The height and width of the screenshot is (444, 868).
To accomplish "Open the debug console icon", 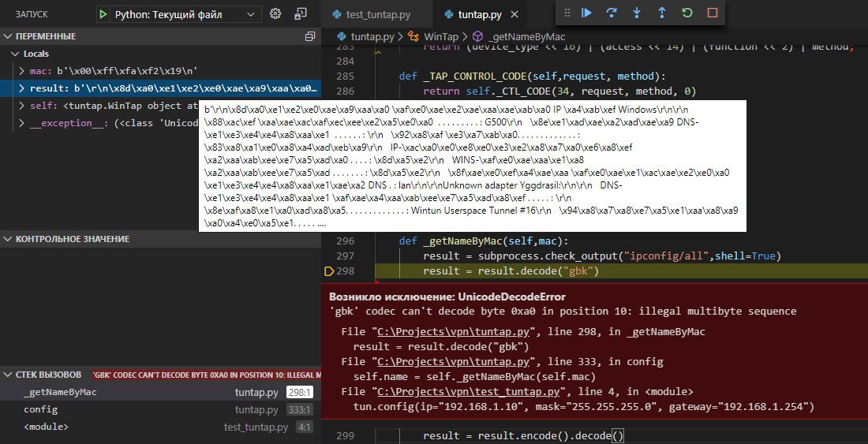I will coord(301,14).
